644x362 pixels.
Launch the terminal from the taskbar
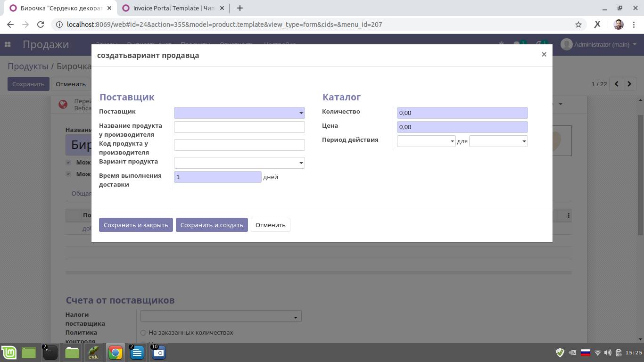pyautogui.click(x=50, y=353)
